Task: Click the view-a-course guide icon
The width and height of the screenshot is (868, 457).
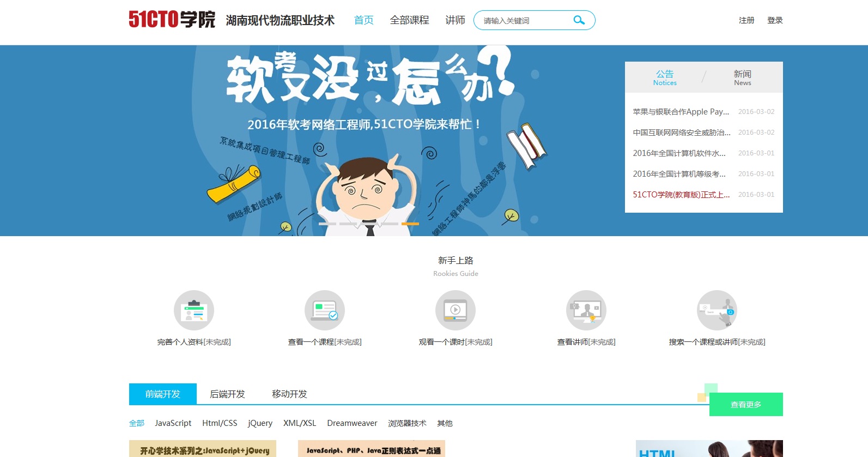Action: click(325, 310)
